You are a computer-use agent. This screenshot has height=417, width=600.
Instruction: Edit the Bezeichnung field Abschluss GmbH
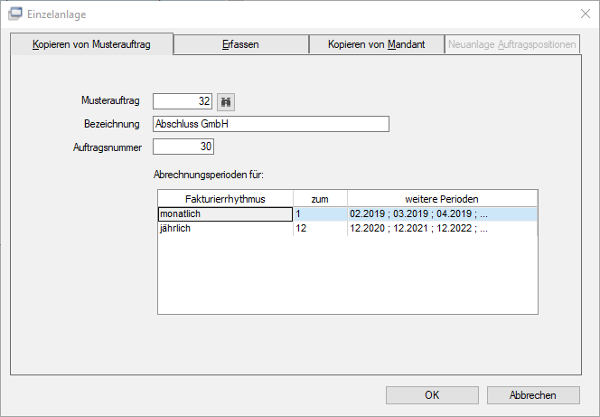[x=271, y=124]
